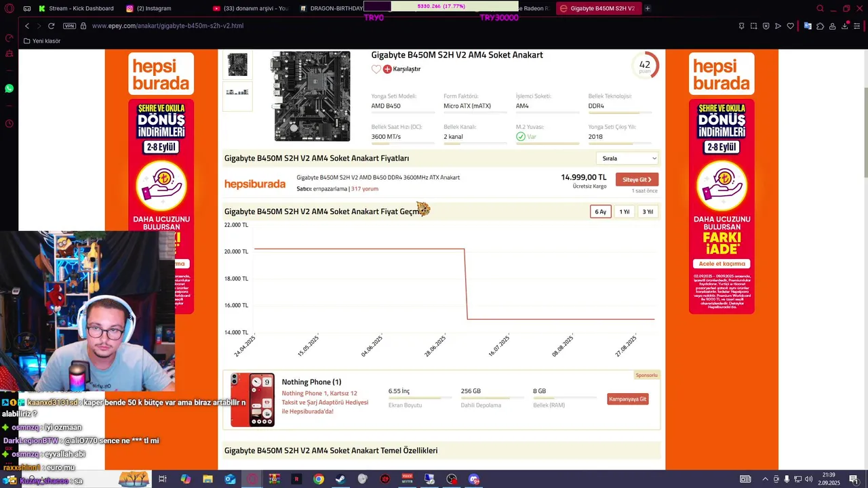Click the 14.999,00 TL price
This screenshot has width=868, height=488.
click(584, 178)
